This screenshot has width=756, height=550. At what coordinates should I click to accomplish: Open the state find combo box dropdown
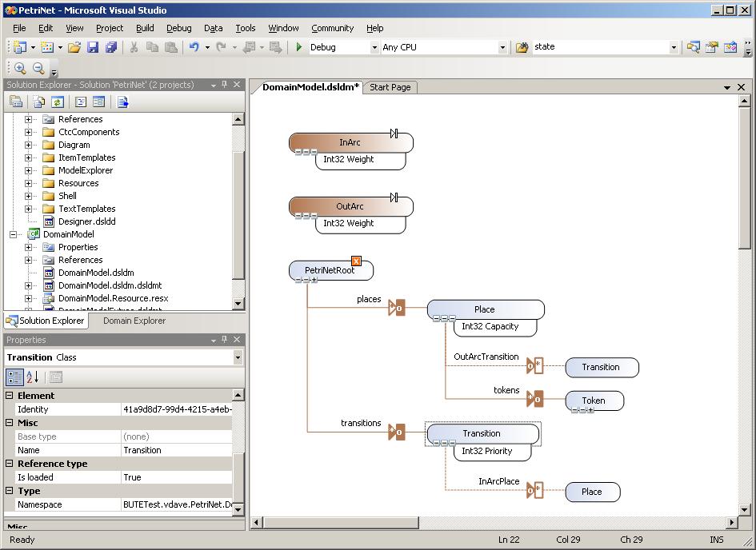tap(674, 47)
